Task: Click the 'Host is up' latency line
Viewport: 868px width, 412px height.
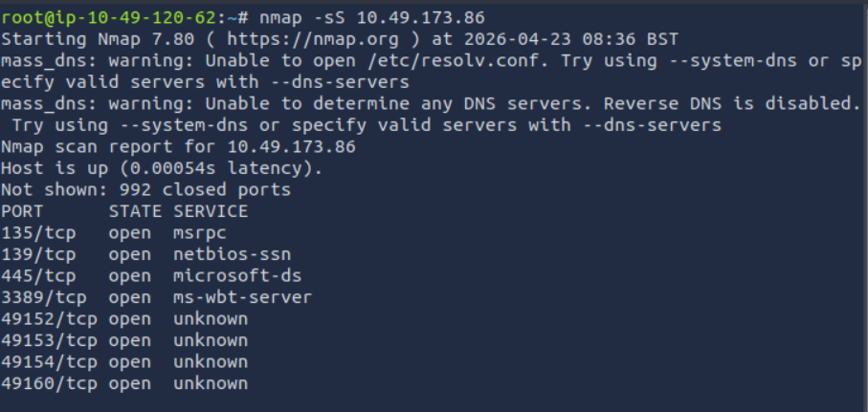Action: 162,168
